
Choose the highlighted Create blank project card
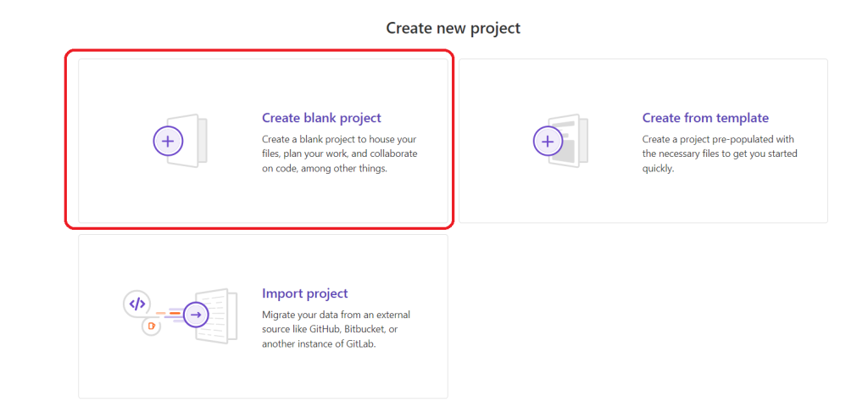click(x=263, y=141)
